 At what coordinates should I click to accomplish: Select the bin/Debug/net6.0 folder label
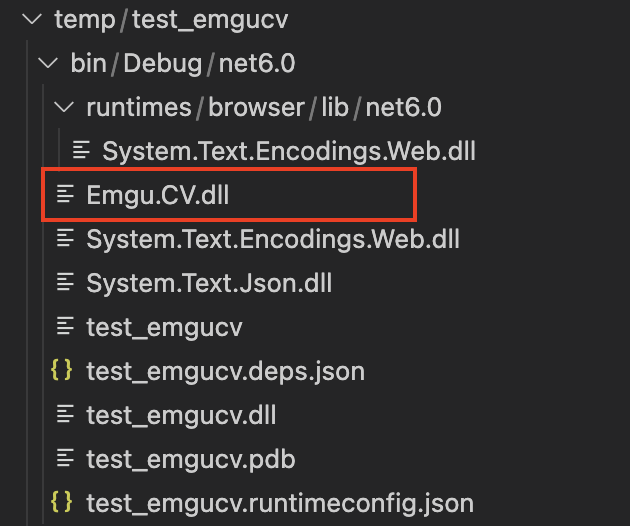click(183, 64)
